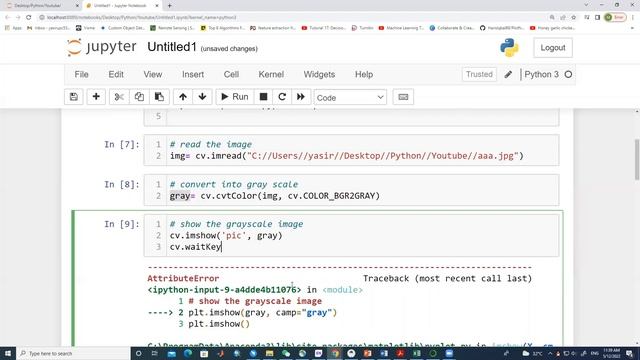Insert a new cell below with the plus icon
Viewport: 640px width, 360px height.
point(96,97)
